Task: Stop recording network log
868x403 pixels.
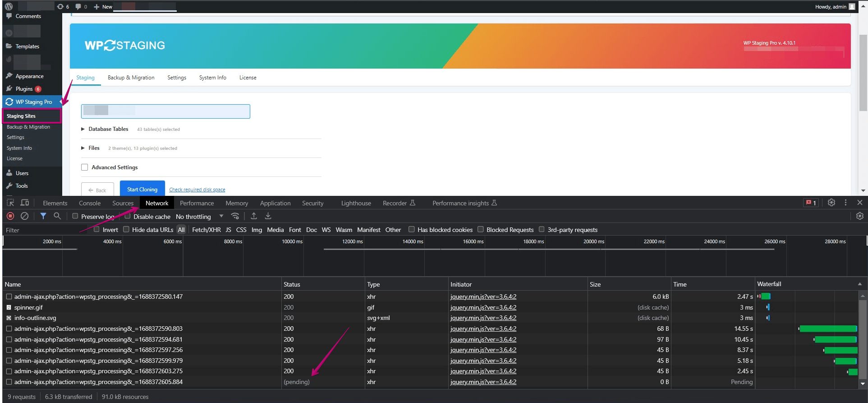Action: [10, 216]
